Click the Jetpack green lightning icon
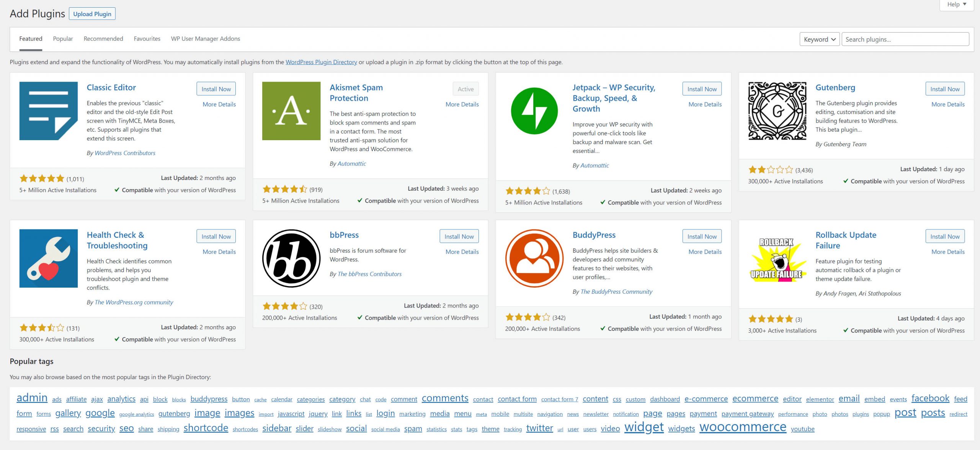 coord(534,111)
